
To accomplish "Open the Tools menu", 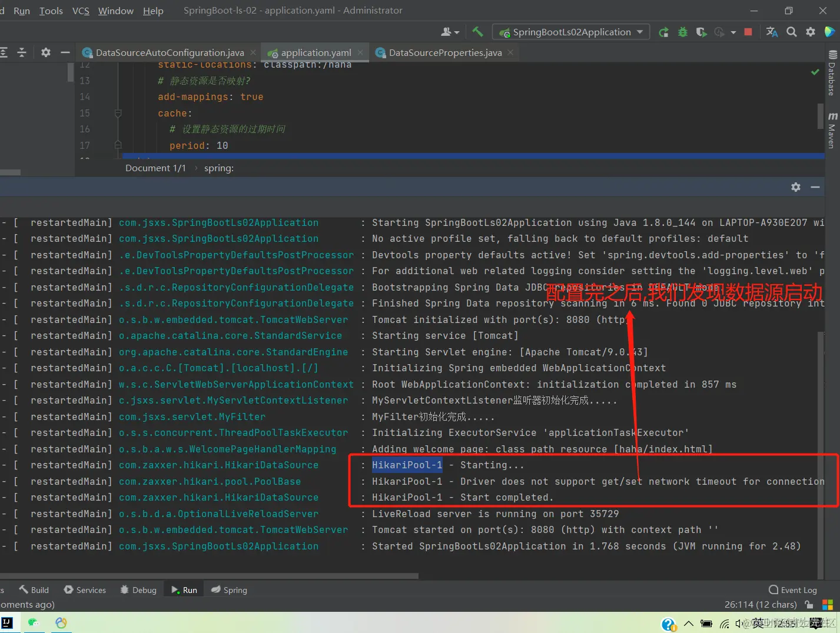I will coord(51,11).
